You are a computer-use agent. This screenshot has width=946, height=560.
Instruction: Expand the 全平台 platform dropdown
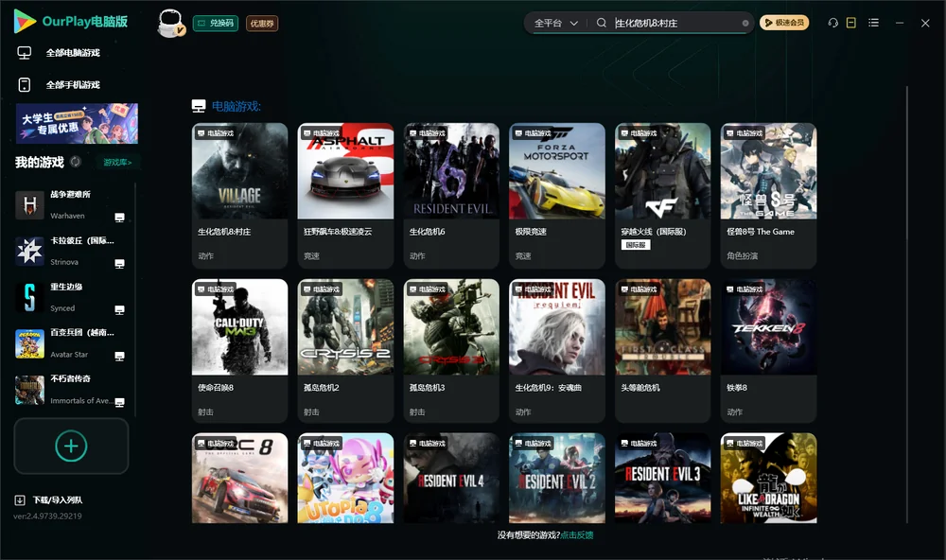[555, 23]
